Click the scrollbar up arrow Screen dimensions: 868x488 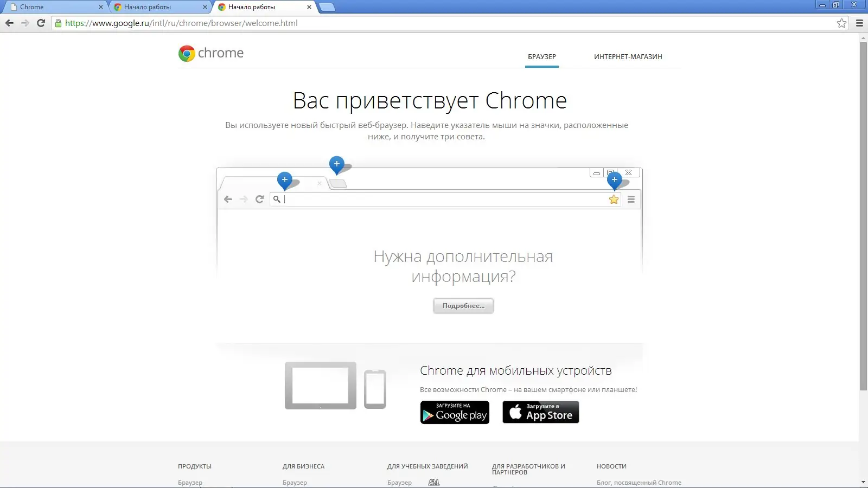[x=863, y=38]
